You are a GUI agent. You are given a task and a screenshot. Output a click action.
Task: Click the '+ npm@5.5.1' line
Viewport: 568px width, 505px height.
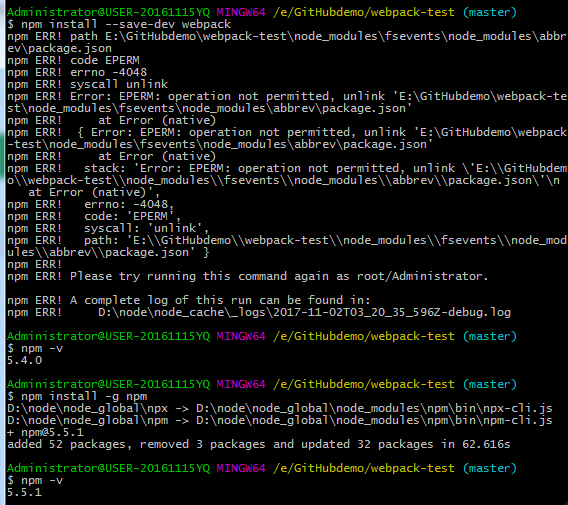45,432
